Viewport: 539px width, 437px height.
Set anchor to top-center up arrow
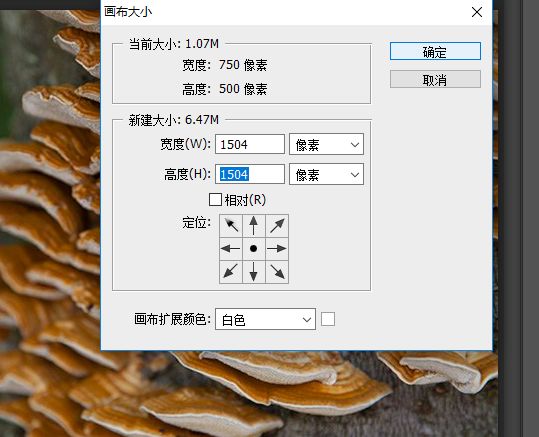click(254, 226)
